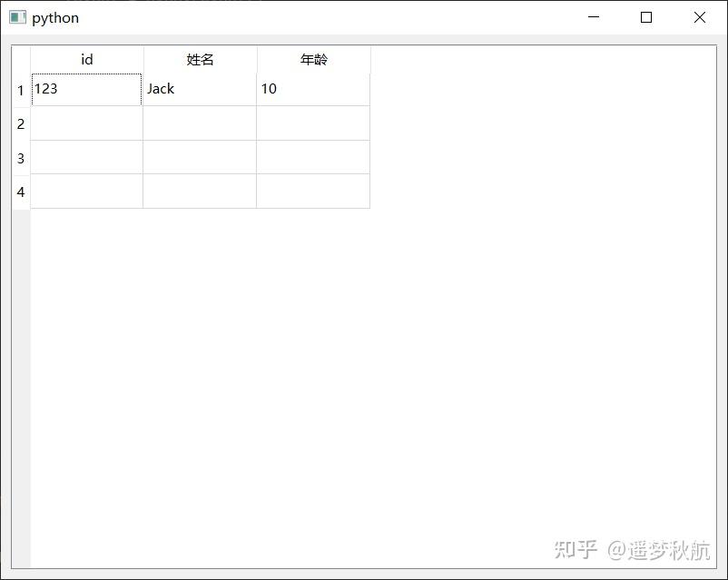Image resolution: width=728 pixels, height=580 pixels.
Task: Click the cell containing "10"
Action: click(x=312, y=89)
